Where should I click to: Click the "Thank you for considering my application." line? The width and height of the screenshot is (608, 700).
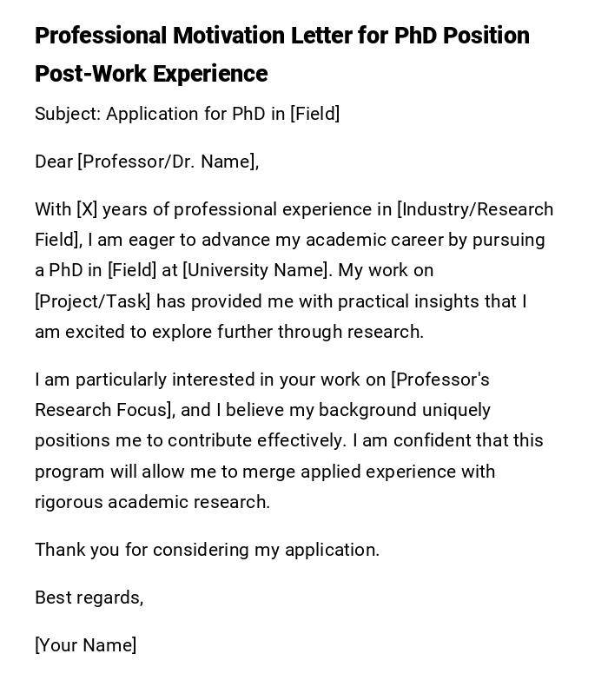click(207, 550)
